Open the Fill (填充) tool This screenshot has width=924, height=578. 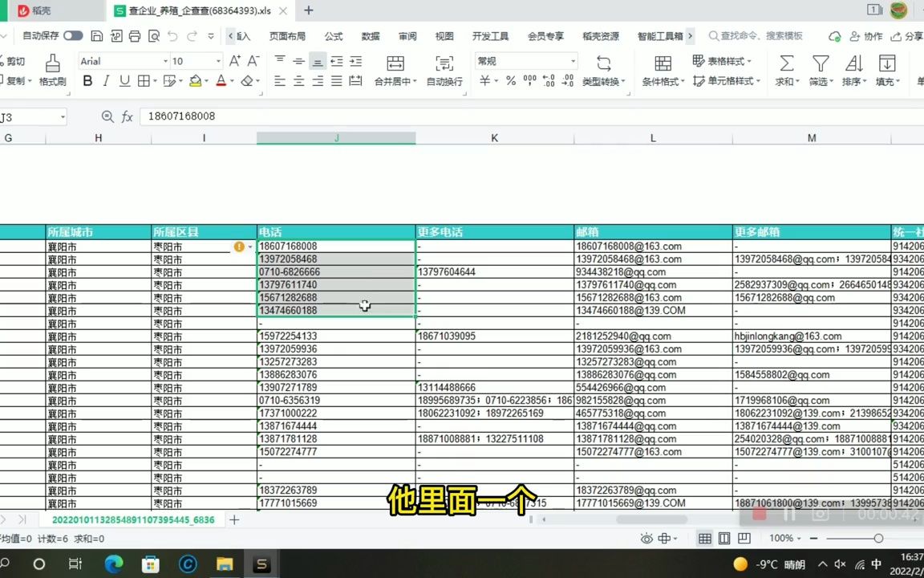click(885, 71)
